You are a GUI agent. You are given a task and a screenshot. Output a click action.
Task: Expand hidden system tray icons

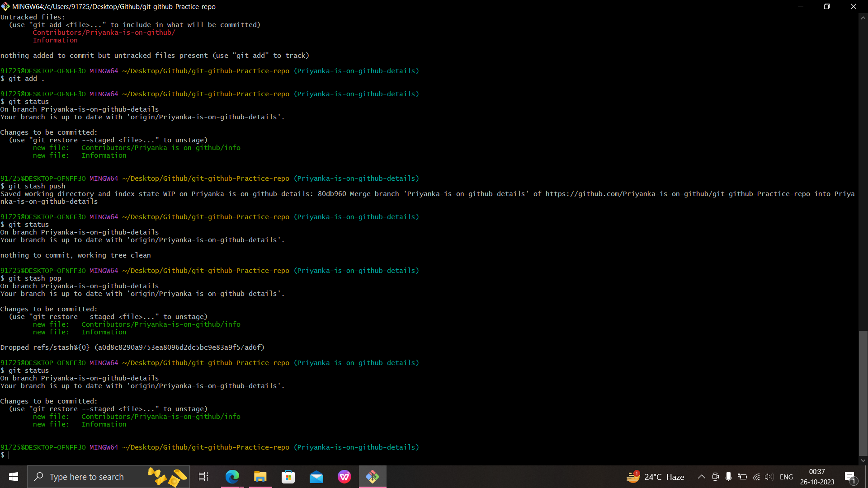701,477
